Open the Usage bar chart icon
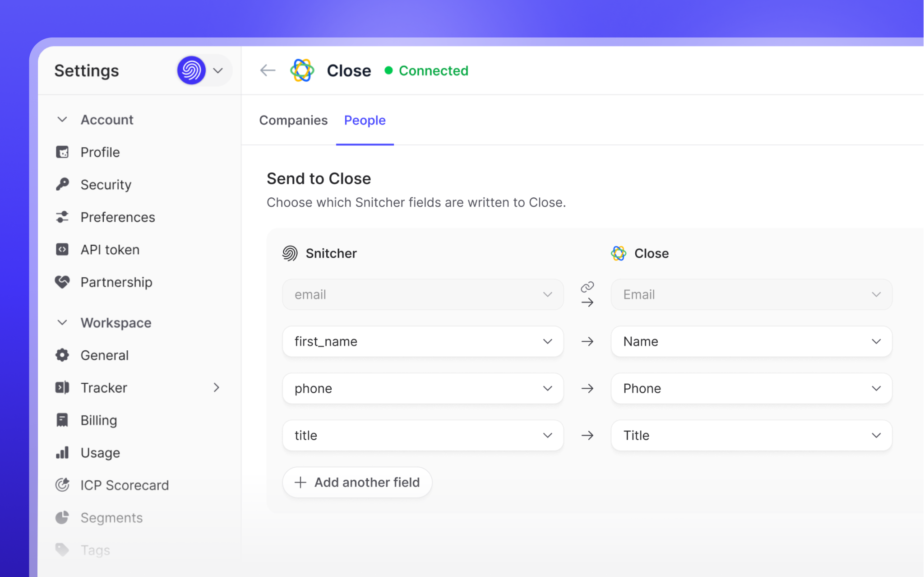The width and height of the screenshot is (924, 577). (62, 452)
